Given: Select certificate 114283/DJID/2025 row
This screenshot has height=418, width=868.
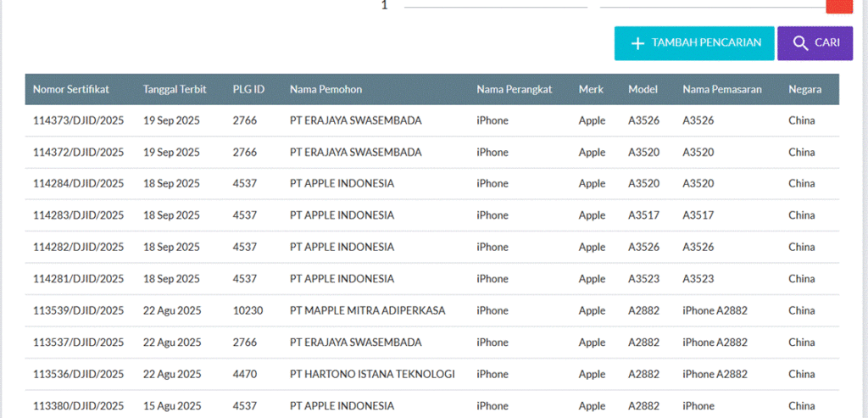Looking at the screenshot, I should coord(78,215).
